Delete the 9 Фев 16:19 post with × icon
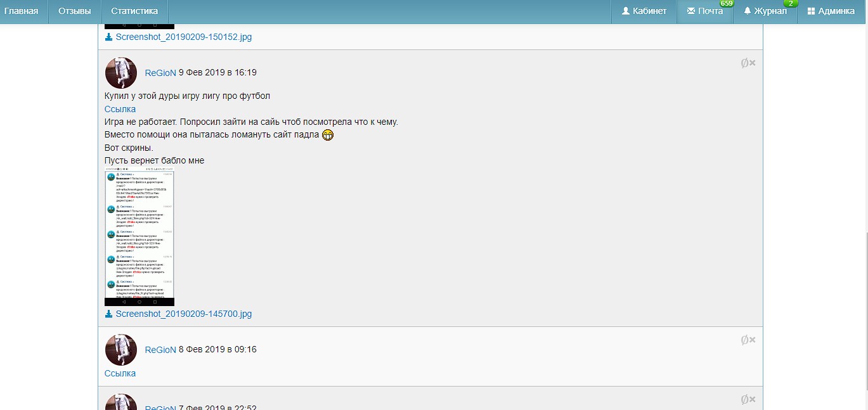Image resolution: width=868 pixels, height=410 pixels. (x=753, y=63)
